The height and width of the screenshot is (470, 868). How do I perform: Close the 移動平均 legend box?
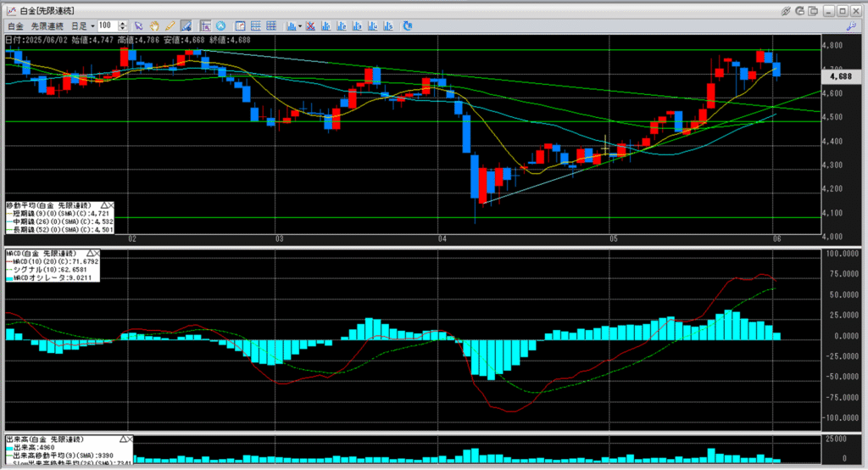[x=111, y=205]
